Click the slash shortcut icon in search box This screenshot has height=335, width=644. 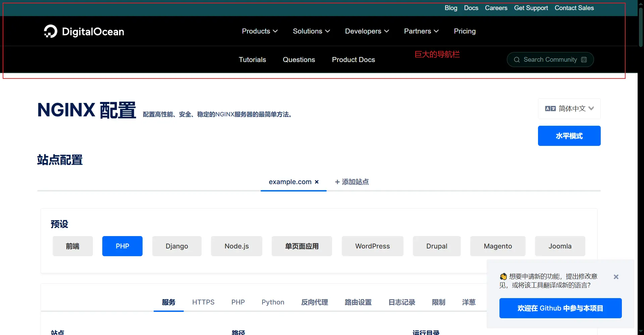pos(584,60)
